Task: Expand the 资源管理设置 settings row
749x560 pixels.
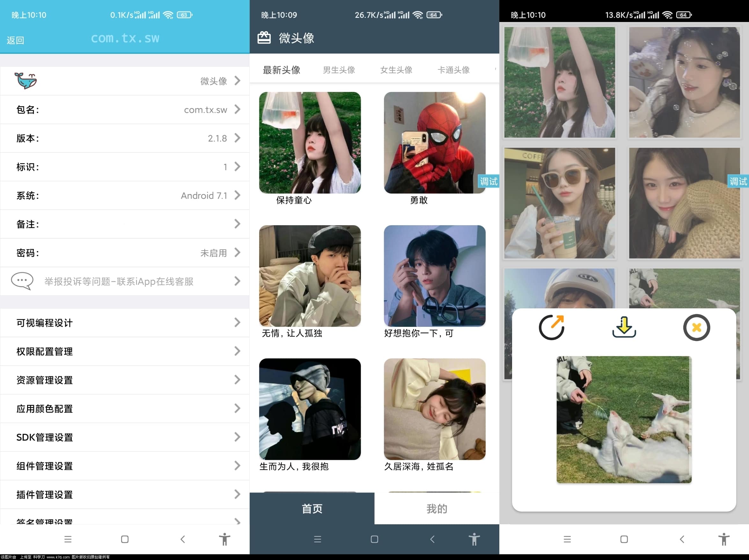Action: coord(124,380)
